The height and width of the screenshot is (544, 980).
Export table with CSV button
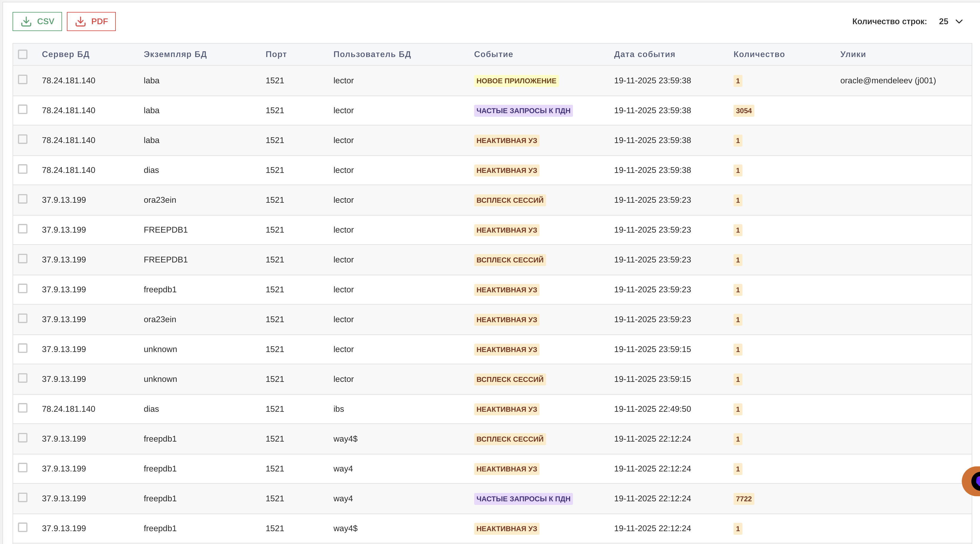[x=37, y=21]
